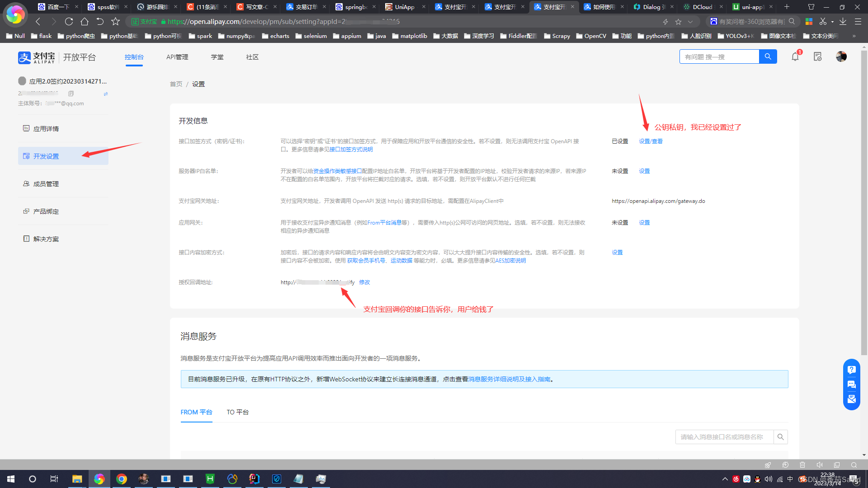Open 应用详情 in the sidebar
The width and height of the screenshot is (868, 488).
point(63,129)
